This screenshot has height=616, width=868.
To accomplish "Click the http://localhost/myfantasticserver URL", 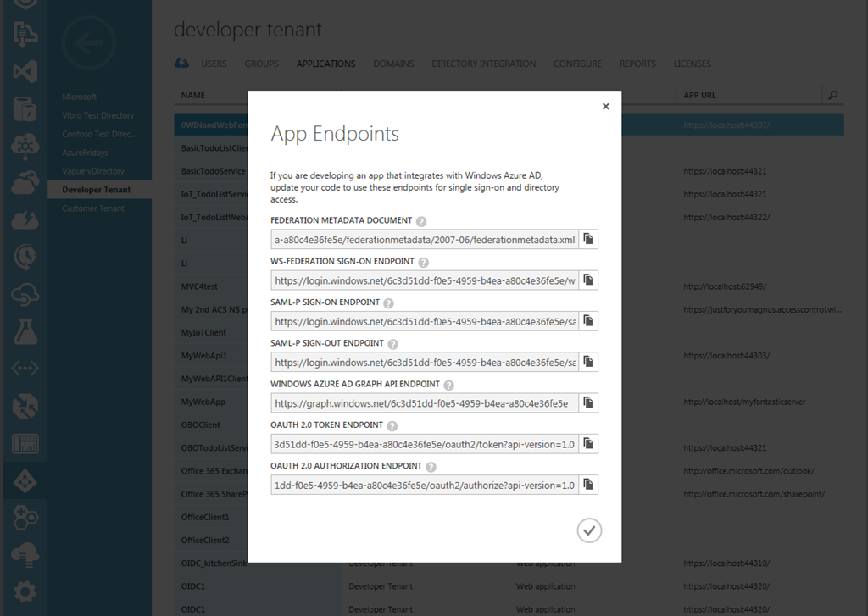I will (744, 402).
